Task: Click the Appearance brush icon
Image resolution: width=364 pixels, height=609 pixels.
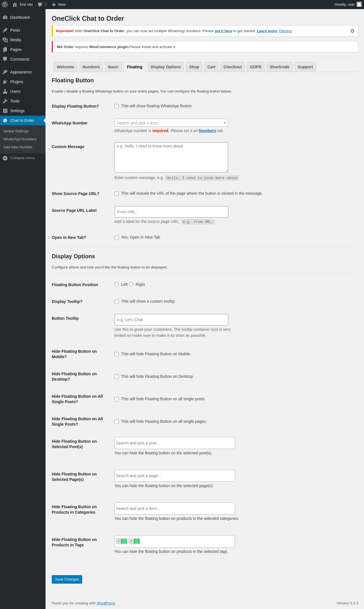Action: 5,72
